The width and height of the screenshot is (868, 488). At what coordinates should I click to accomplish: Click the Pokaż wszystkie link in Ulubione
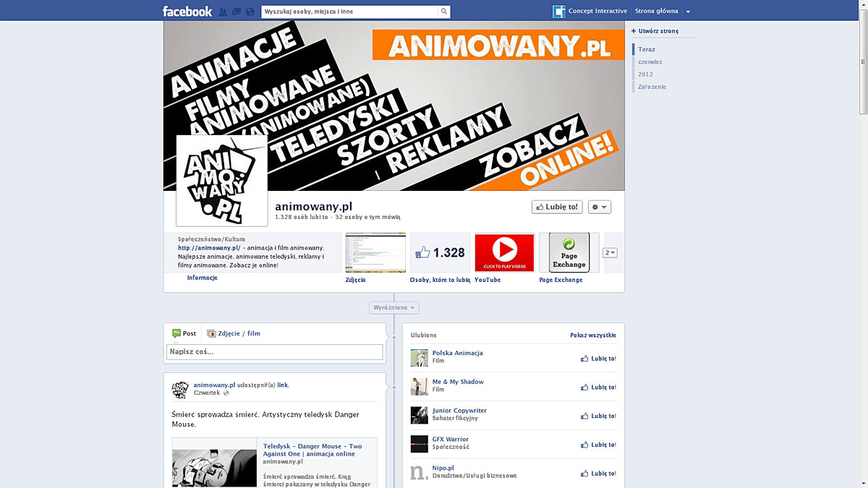coord(593,335)
